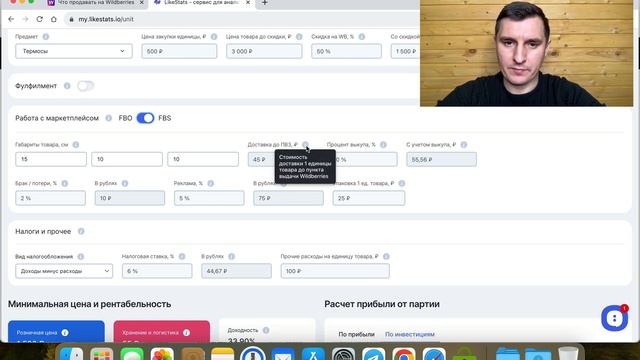Click info icon beside Реклама, %

pos(211,183)
